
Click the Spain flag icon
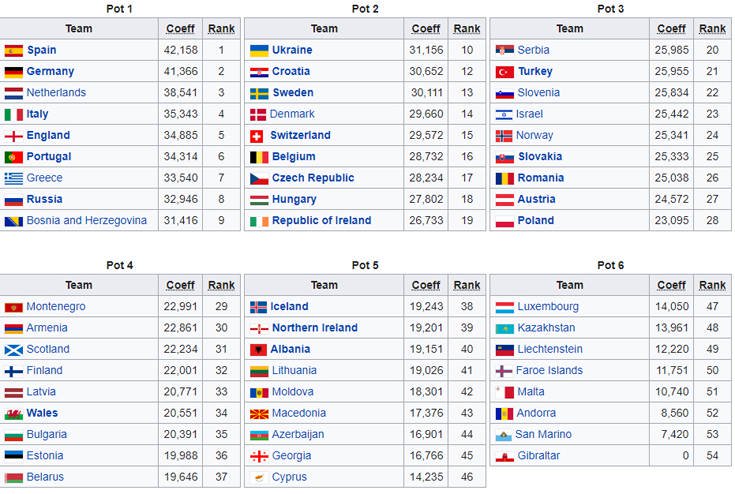point(14,50)
